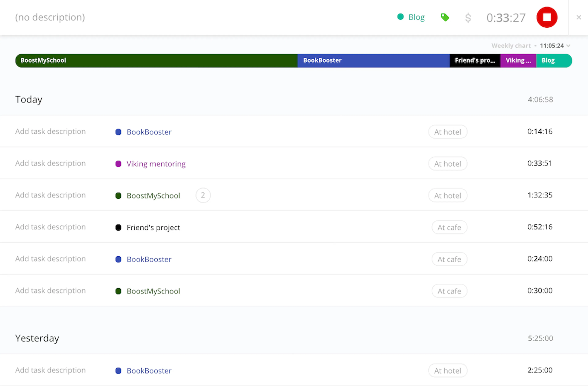This screenshot has width=588, height=386.
Task: Expand the grouped BoostMySchool entries badge 2
Action: (203, 195)
